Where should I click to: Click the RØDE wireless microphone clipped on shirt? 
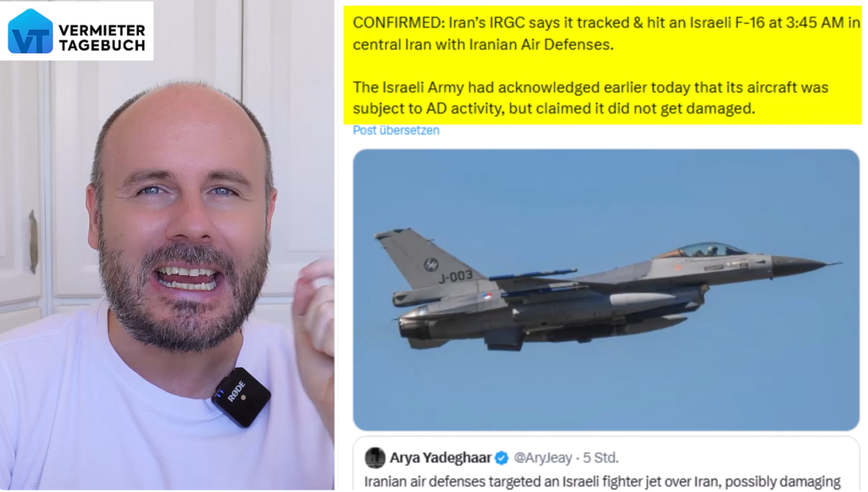242,397
